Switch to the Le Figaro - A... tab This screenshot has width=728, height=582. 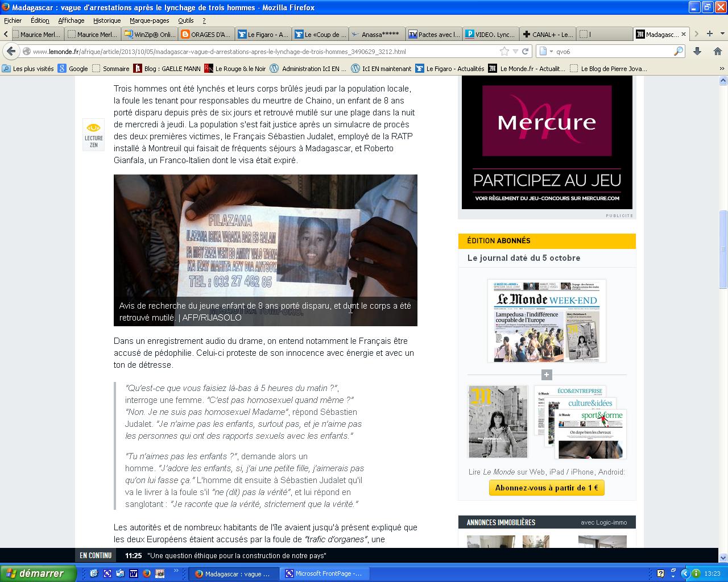263,34
